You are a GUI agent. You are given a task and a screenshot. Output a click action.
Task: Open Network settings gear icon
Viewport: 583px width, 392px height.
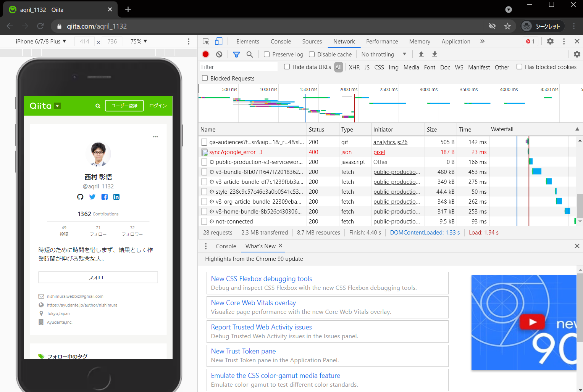click(577, 54)
